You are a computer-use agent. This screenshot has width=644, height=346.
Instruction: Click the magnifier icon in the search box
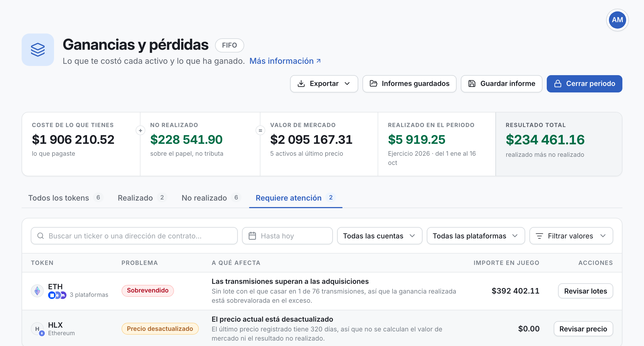[41, 236]
